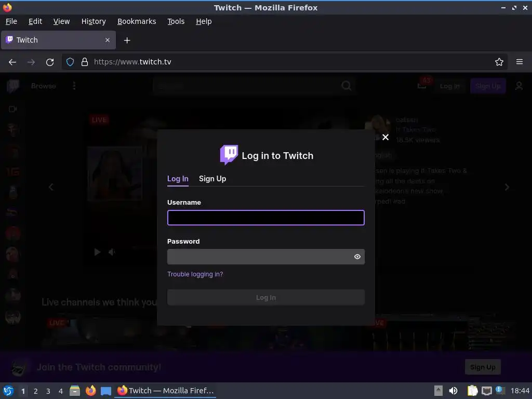Go forward to the next page
Viewport: 532px width, 399px height.
pos(31,62)
